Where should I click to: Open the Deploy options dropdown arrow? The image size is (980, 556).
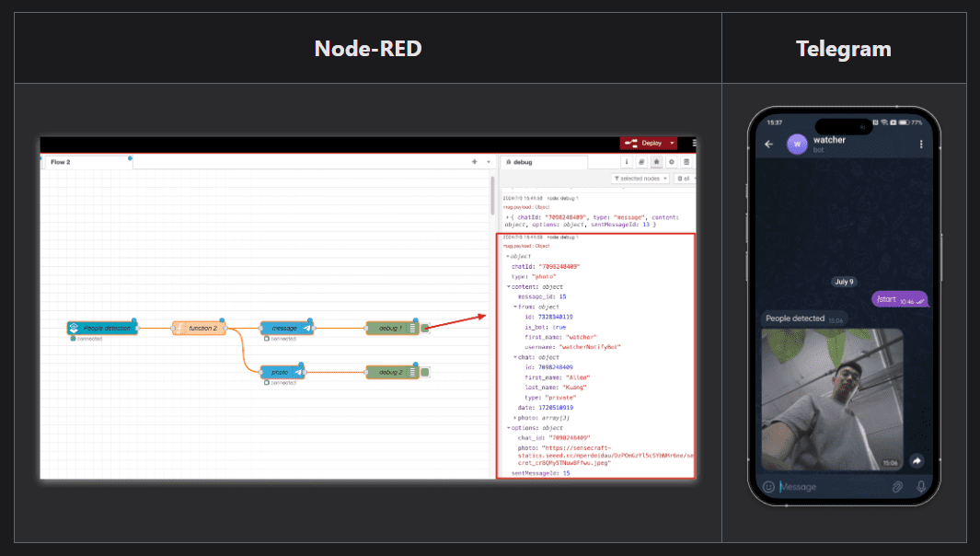coord(673,143)
